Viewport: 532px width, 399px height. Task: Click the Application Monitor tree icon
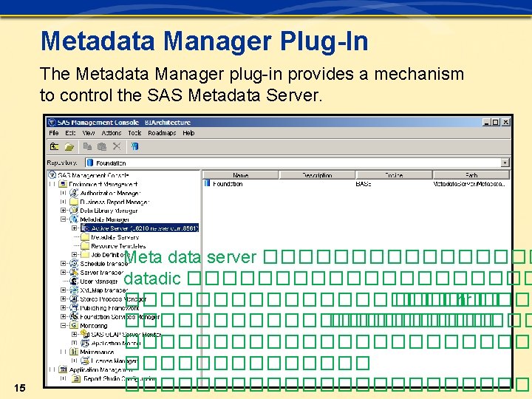tap(85, 343)
